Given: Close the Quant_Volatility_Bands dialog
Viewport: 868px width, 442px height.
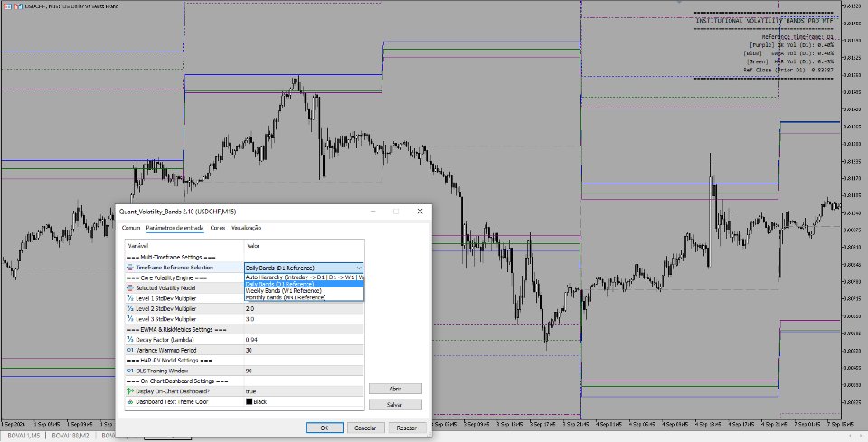Looking at the screenshot, I should click(x=420, y=212).
